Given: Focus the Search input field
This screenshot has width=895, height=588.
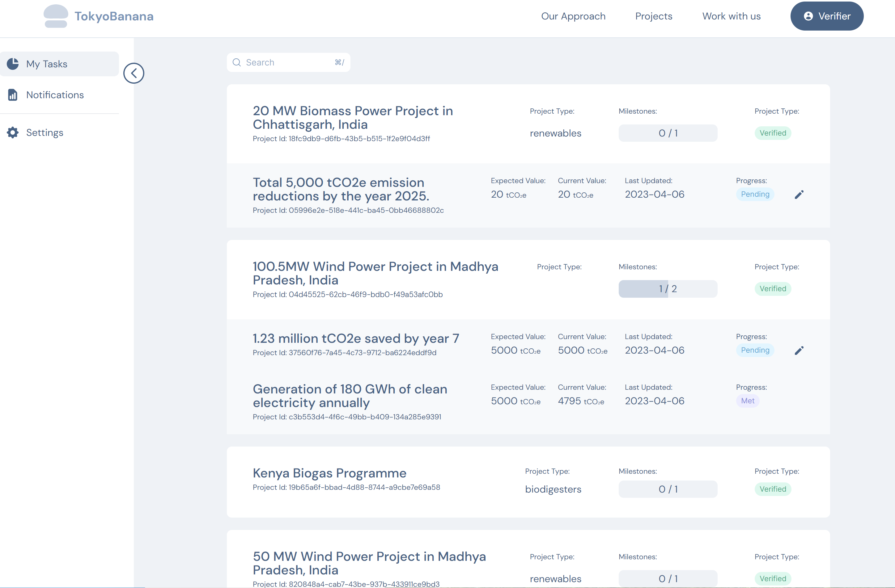Looking at the screenshot, I should tap(288, 62).
